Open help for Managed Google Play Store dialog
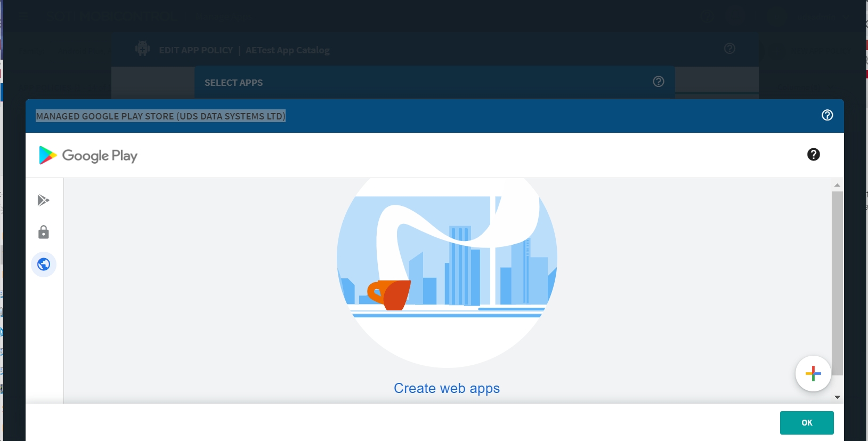The width and height of the screenshot is (868, 441). click(827, 115)
